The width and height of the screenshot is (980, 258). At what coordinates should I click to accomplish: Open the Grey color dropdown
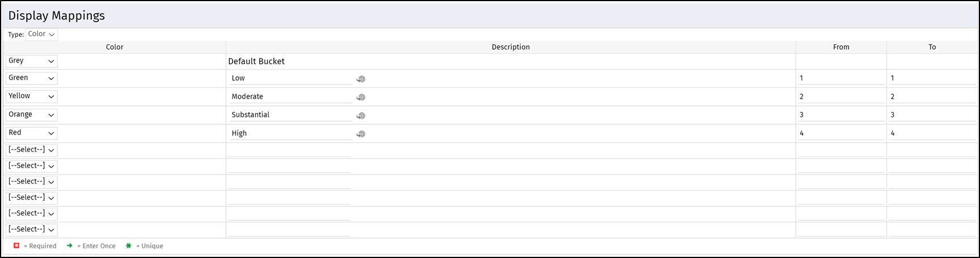[x=32, y=61]
